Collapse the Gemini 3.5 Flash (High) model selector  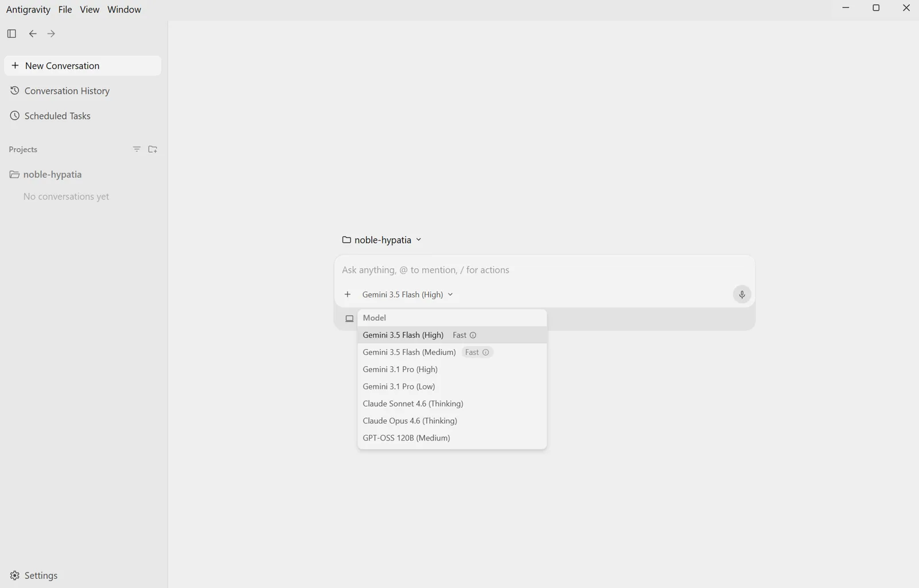coord(407,295)
